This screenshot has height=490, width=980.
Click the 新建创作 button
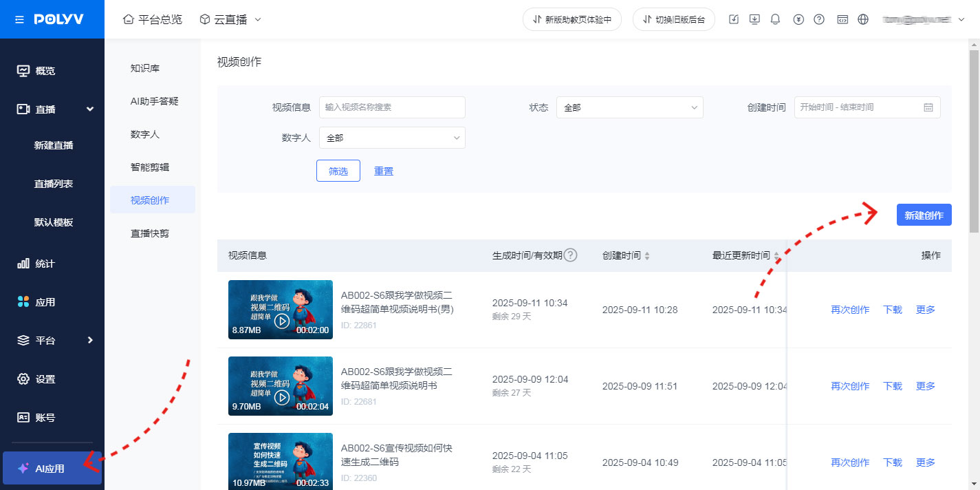924,215
